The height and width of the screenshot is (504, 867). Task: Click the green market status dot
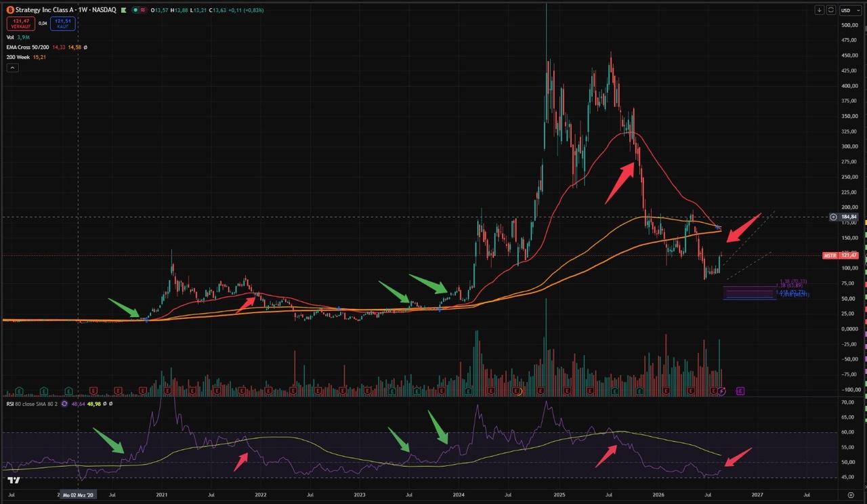pos(136,10)
